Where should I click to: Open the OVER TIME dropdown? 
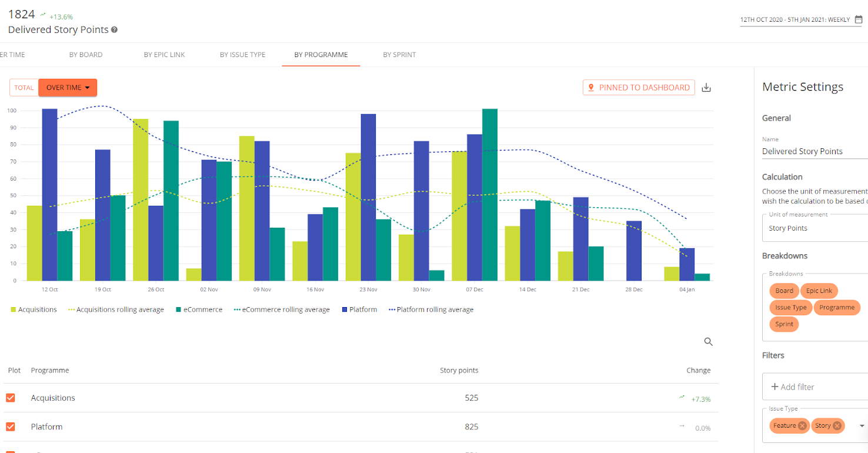click(x=68, y=87)
